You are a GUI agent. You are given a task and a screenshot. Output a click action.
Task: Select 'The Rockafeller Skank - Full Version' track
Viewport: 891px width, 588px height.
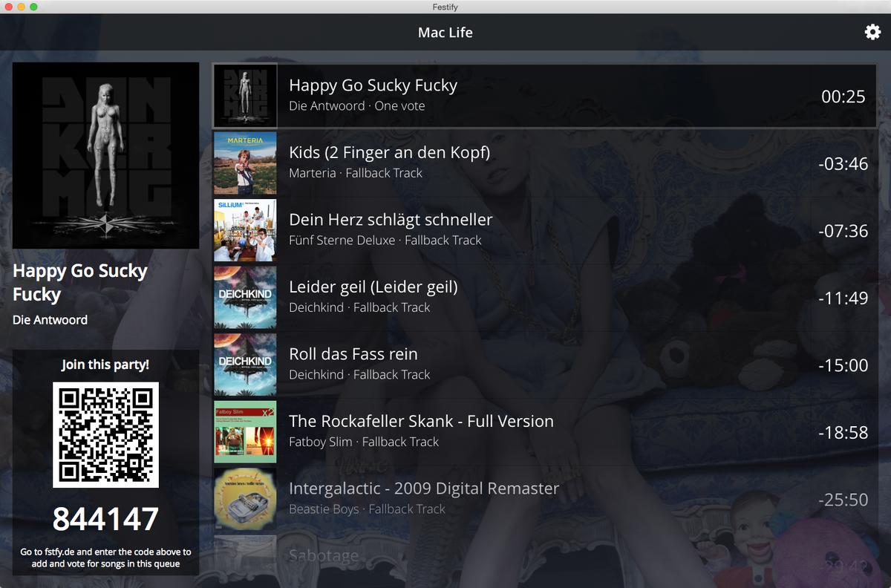421,421
